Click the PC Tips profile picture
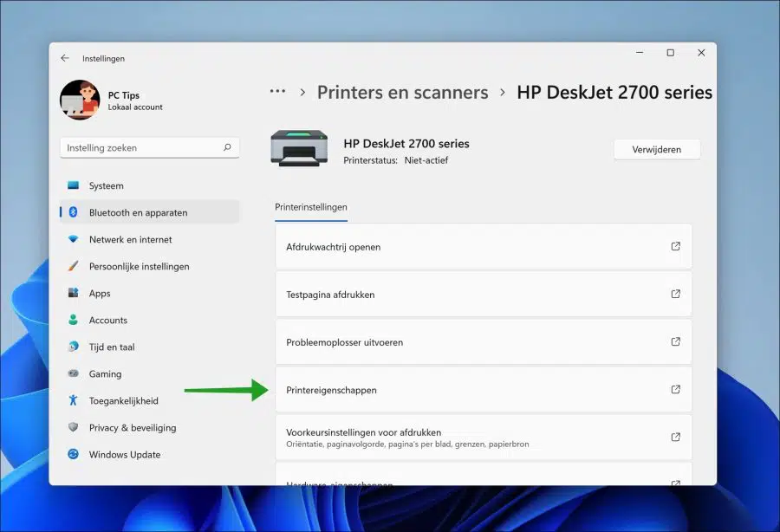 pyautogui.click(x=80, y=100)
